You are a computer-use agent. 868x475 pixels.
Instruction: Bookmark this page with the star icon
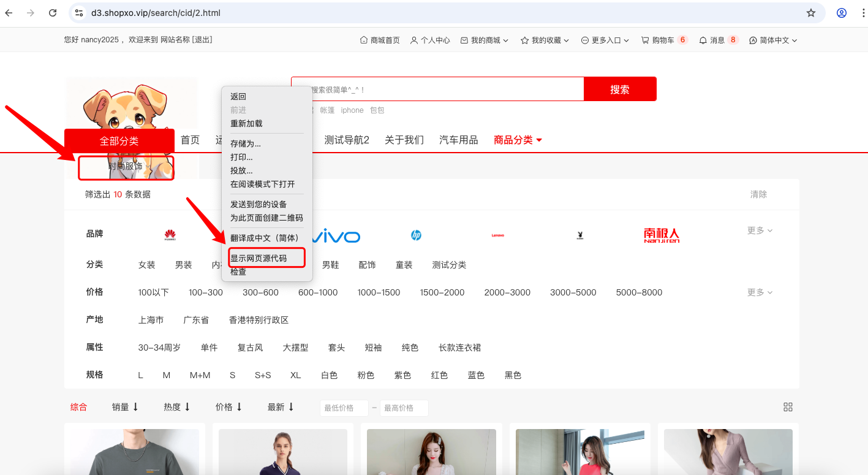(x=811, y=13)
